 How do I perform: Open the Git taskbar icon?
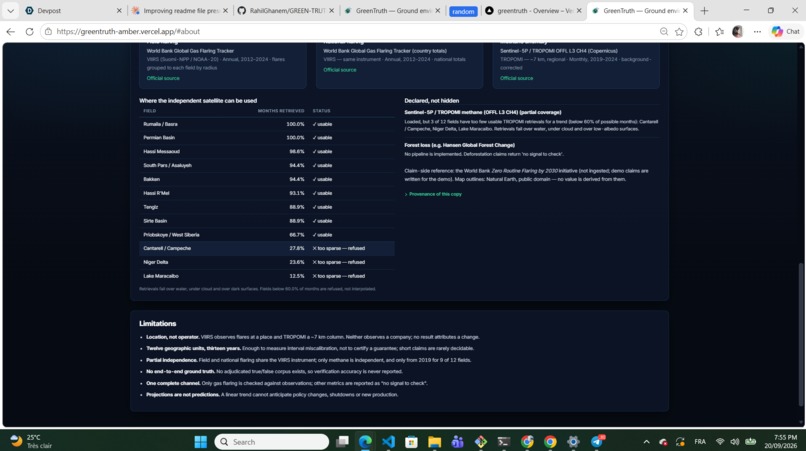point(481,442)
